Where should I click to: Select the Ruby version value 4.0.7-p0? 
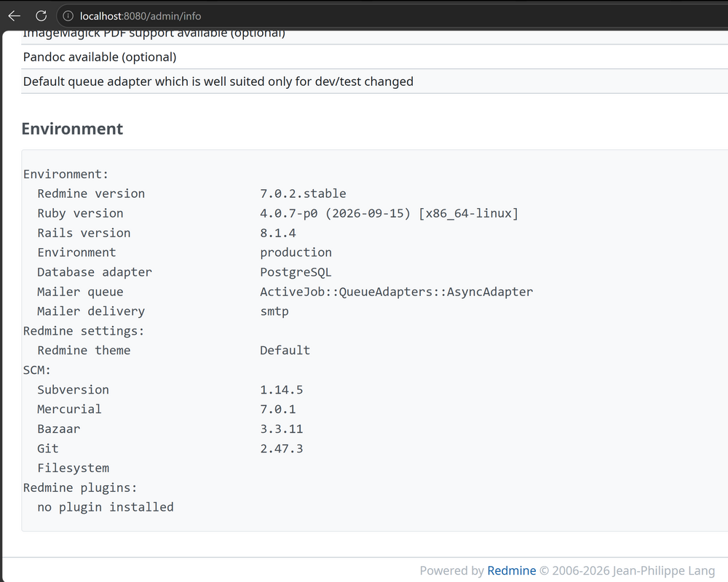point(389,213)
